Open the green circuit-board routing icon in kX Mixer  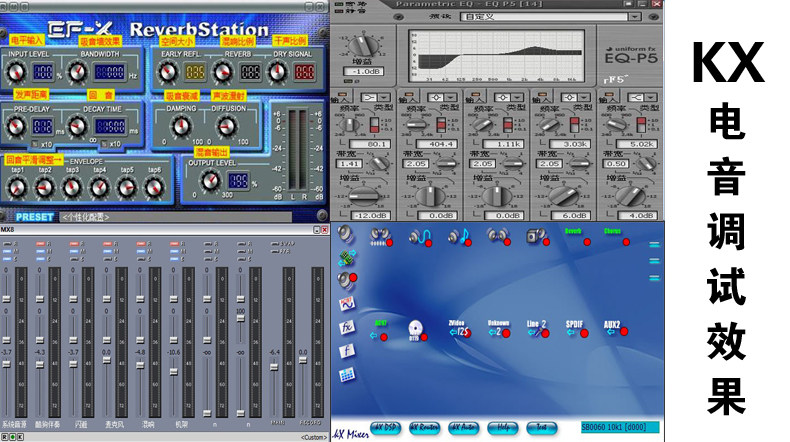coord(347,258)
